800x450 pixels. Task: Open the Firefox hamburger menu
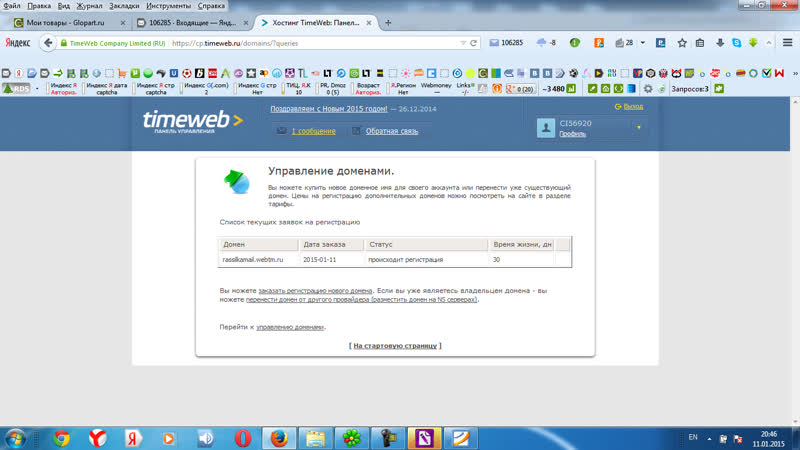pos(787,43)
